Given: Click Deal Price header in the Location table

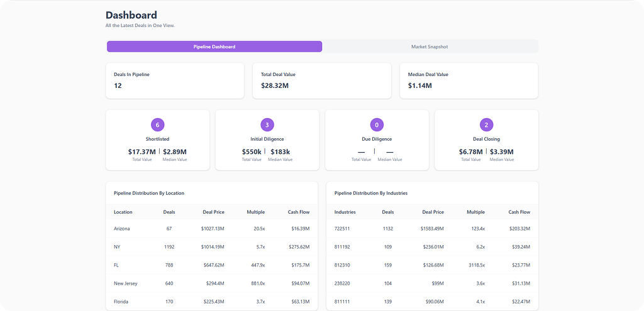Looking at the screenshot, I should click(213, 212).
